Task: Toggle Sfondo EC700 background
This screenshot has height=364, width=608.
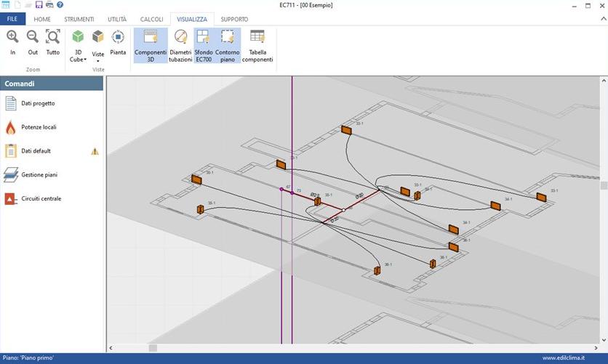Action: click(203, 44)
